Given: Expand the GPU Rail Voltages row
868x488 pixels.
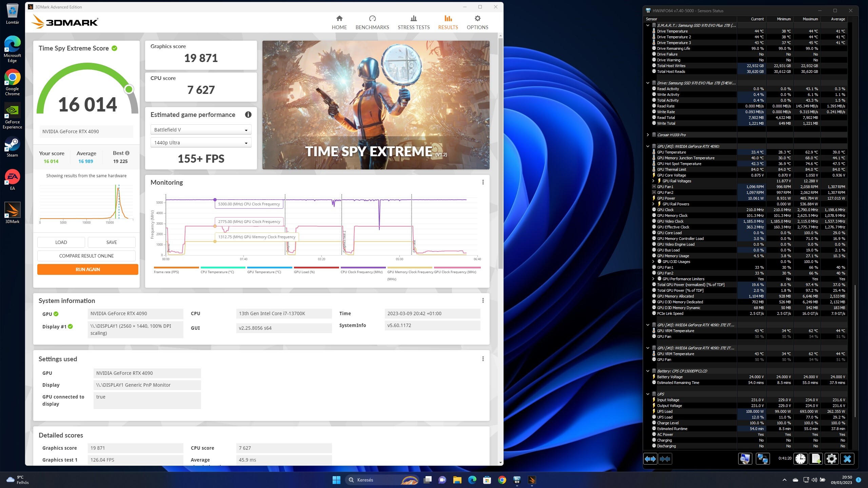Looking at the screenshot, I should [653, 181].
